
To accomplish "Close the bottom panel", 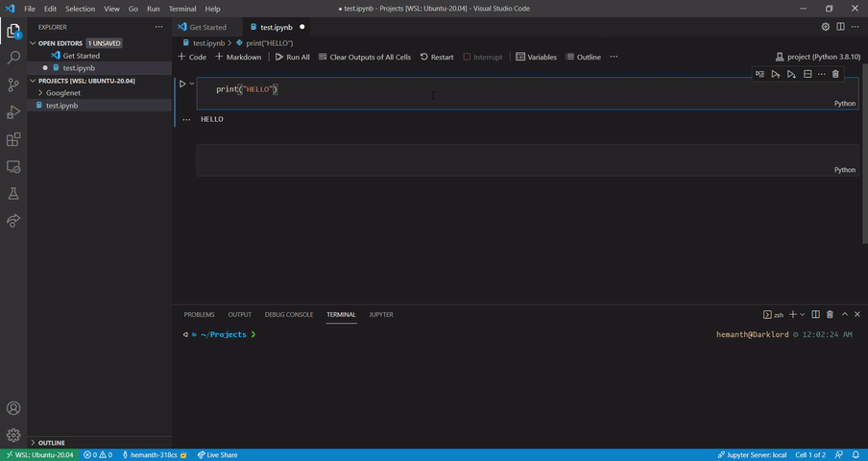I will 856,314.
